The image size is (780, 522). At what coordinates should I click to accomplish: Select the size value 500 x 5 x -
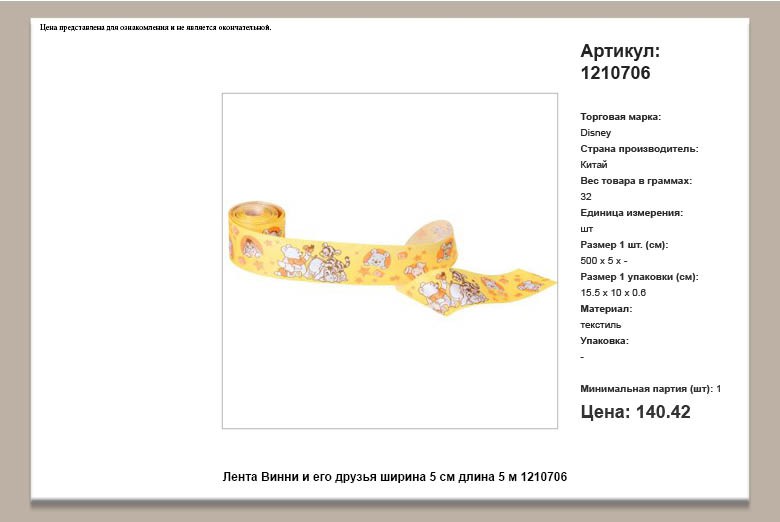603,261
